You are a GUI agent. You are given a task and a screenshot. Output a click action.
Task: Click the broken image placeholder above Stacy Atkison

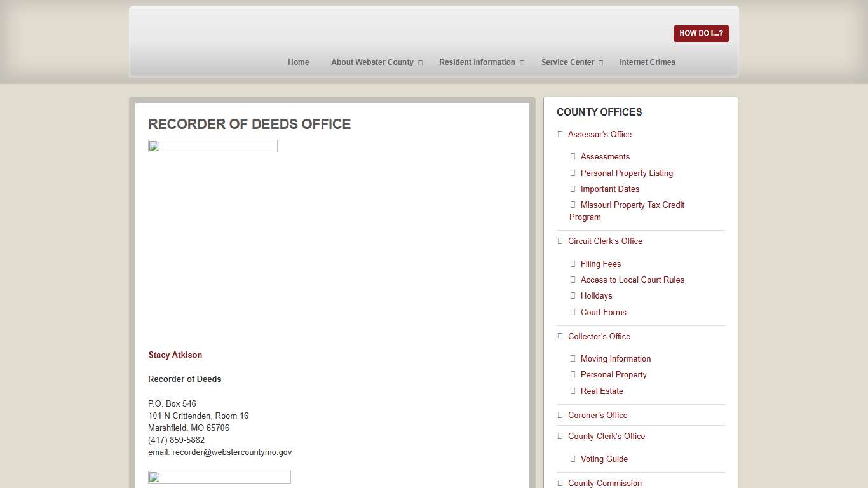tap(212, 146)
